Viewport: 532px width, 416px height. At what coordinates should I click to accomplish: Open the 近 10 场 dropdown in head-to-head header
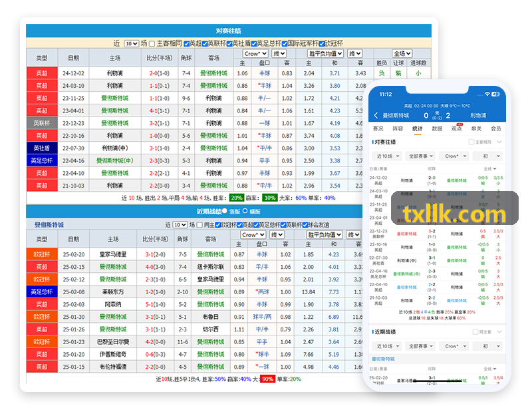point(131,43)
